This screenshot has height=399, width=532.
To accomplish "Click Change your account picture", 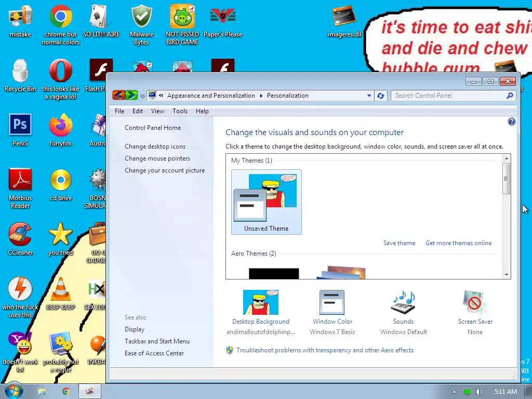I will point(165,170).
